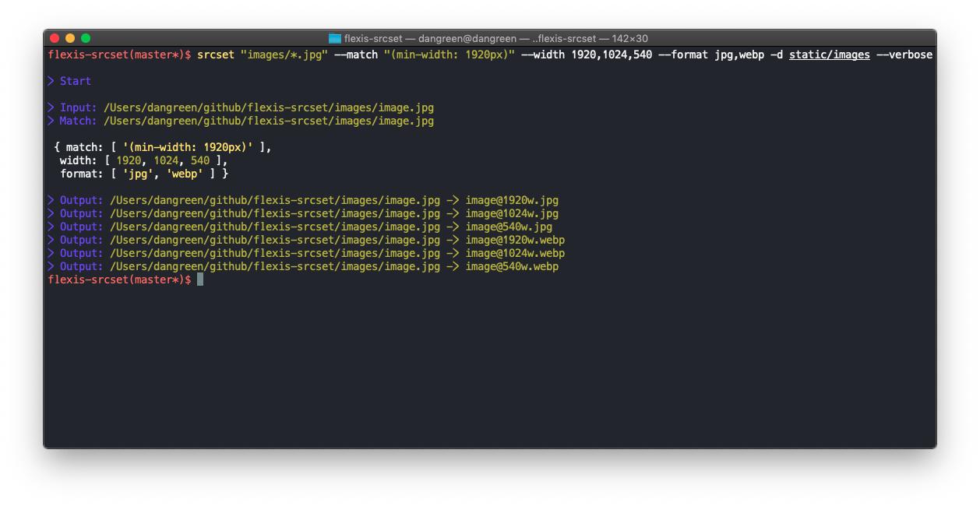This screenshot has width=980, height=506.
Task: Click the --format jpg,webp option
Action: coord(711,54)
